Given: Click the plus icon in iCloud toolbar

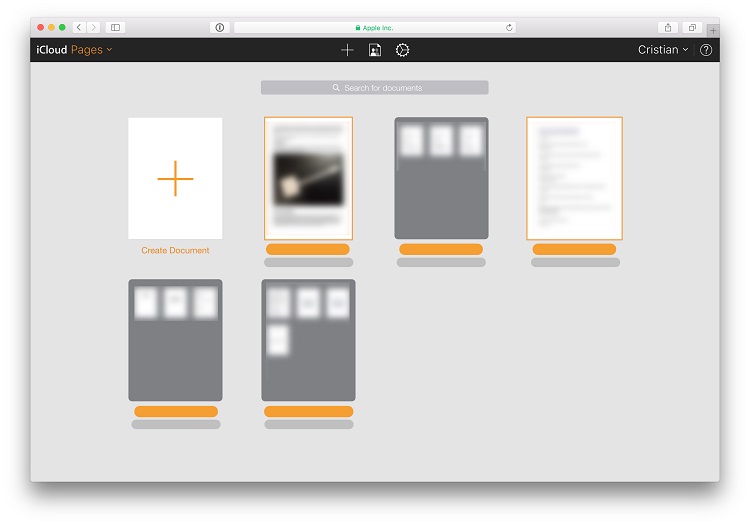Looking at the screenshot, I should tap(347, 50).
